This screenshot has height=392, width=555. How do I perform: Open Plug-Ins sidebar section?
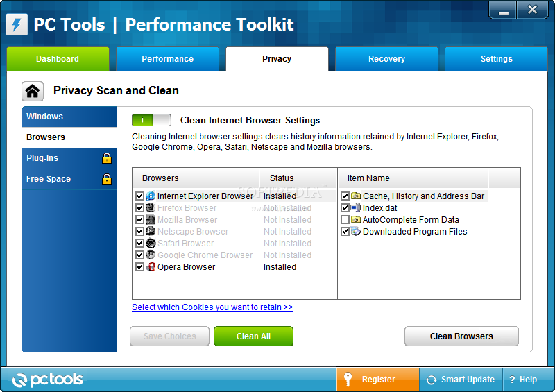coord(69,158)
